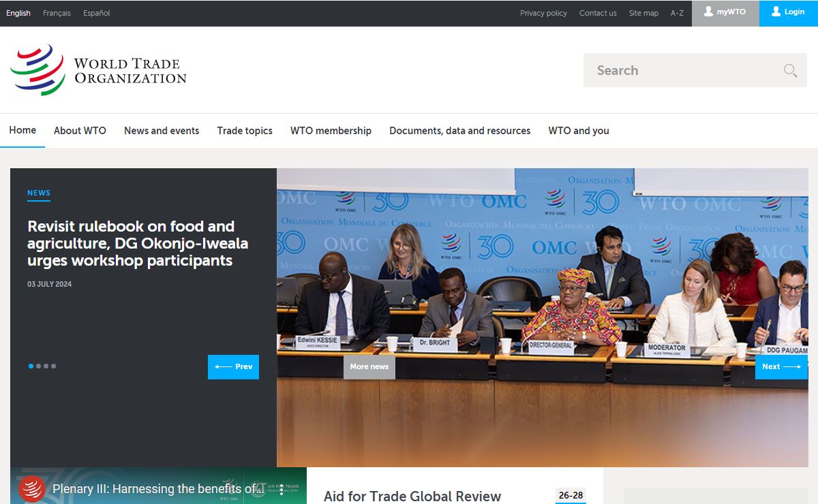Select the fourth carousel slide dot
The width and height of the screenshot is (818, 504).
pyautogui.click(x=53, y=366)
